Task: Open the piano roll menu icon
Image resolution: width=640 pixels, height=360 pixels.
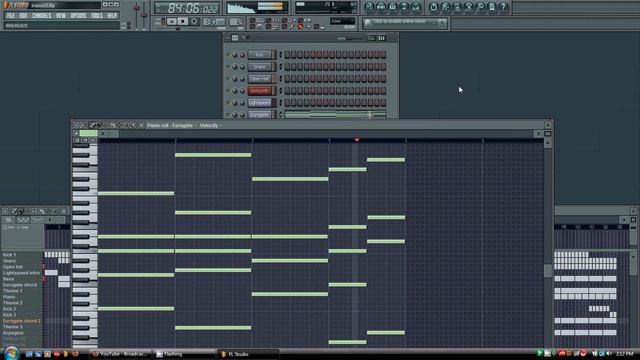Action: pyautogui.click(x=76, y=125)
